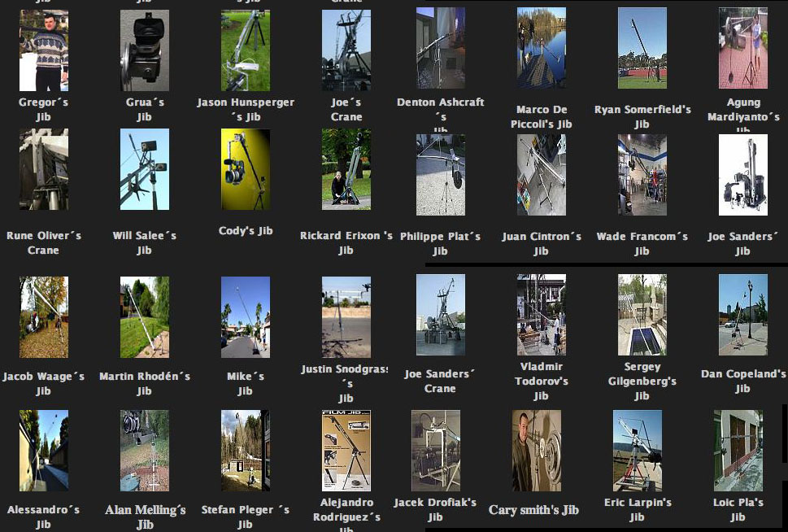Click the "Jacek Drofiak's Jib" caption

(435, 509)
